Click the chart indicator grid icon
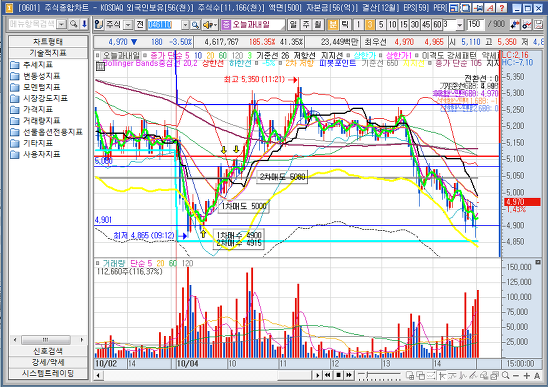Viewport: 548px width, 387px height. coord(100,66)
